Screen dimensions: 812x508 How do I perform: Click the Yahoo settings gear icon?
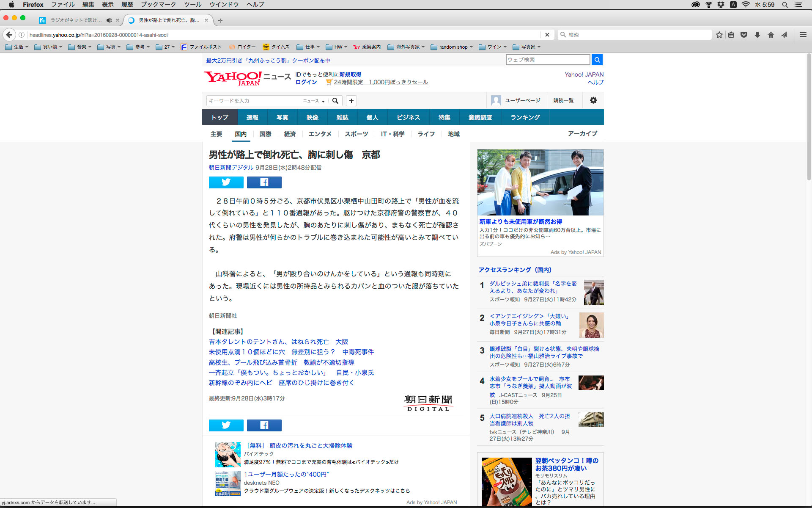[x=593, y=100]
